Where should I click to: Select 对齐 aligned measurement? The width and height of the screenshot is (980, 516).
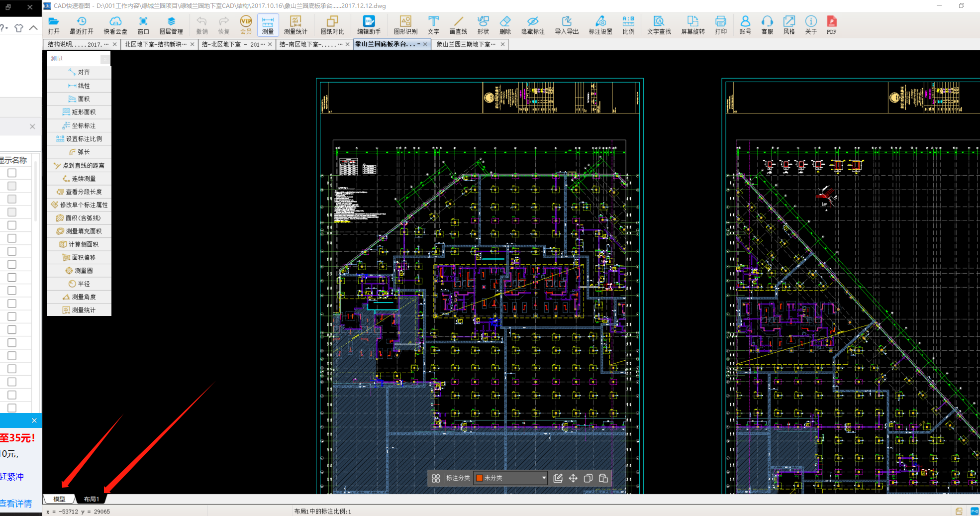[79, 72]
